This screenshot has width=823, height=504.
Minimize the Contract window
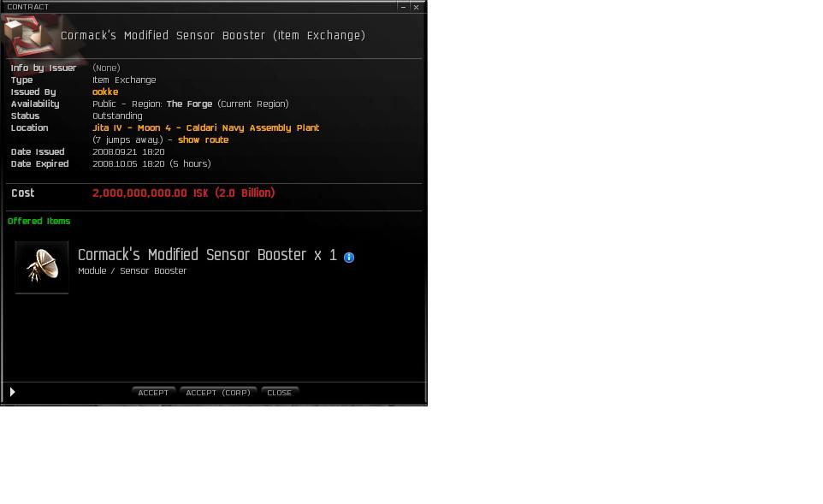pos(403,7)
